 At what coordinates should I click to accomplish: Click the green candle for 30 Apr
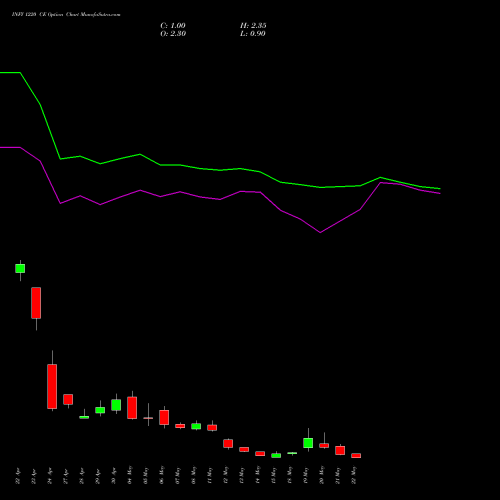pyautogui.click(x=116, y=405)
